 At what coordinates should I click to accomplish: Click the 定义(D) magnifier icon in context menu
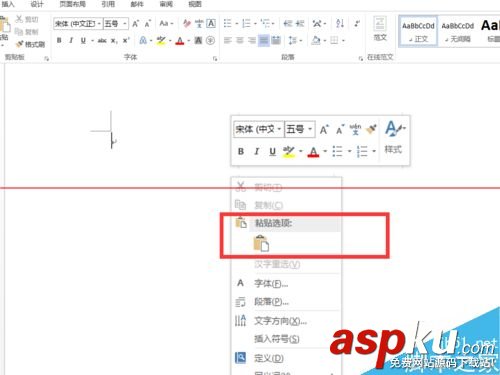click(x=240, y=358)
